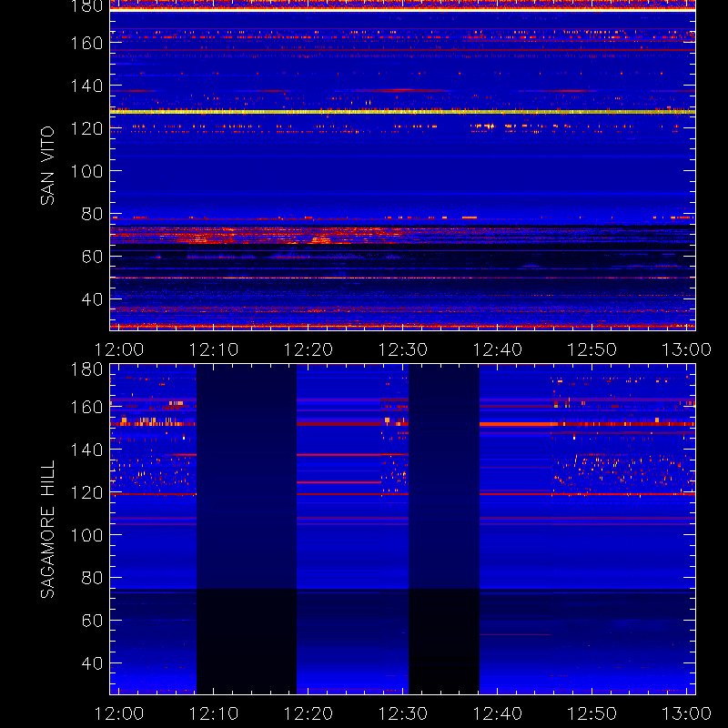Click the 12:40 time label under Sagamore Hill plot
The width and height of the screenshot is (728, 728).
(497, 713)
